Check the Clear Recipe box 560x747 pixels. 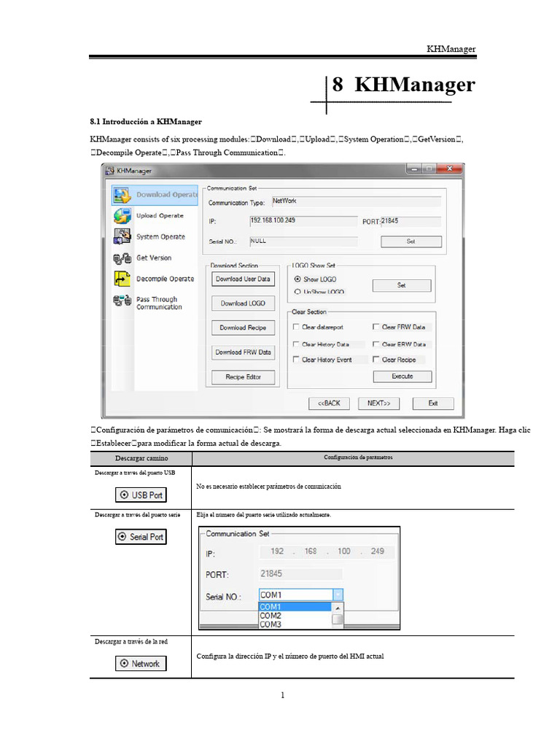376,360
